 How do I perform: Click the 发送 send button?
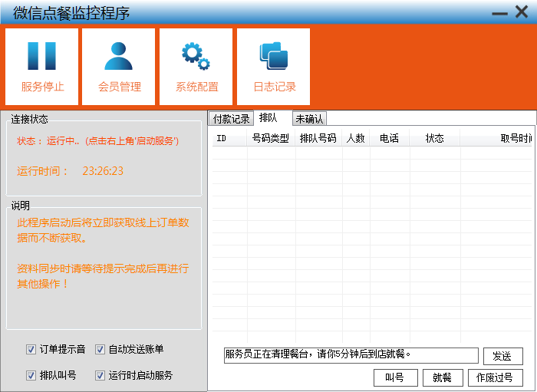click(502, 356)
